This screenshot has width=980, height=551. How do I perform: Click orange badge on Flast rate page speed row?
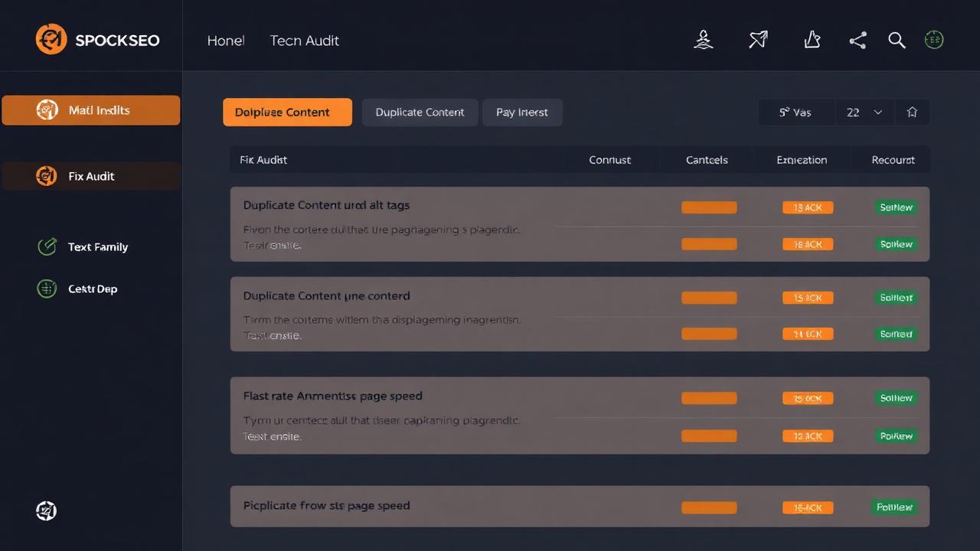808,398
